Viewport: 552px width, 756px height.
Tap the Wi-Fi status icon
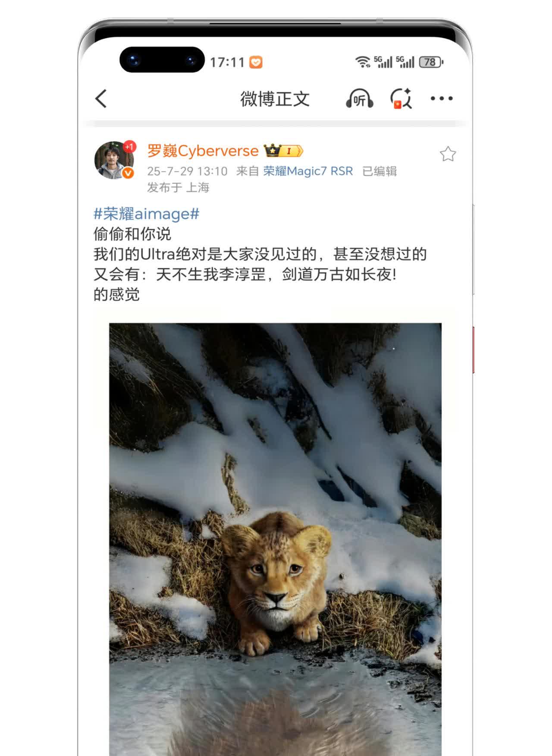(363, 62)
